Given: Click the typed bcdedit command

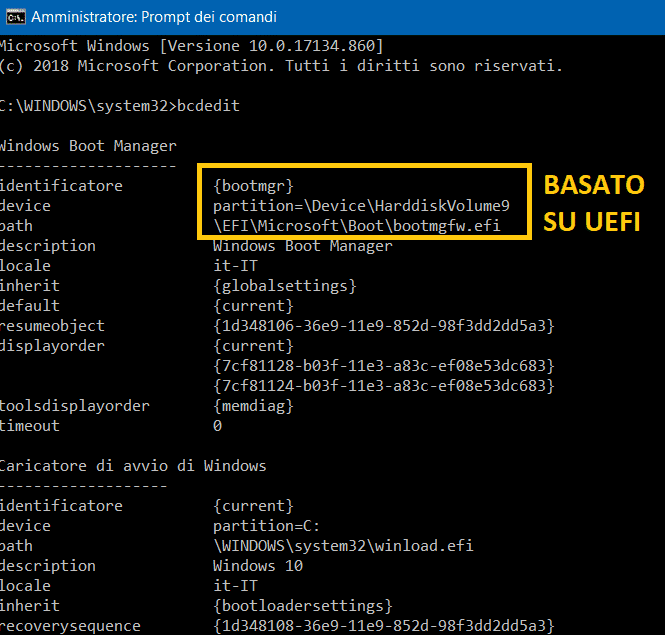Looking at the screenshot, I should point(207,106).
